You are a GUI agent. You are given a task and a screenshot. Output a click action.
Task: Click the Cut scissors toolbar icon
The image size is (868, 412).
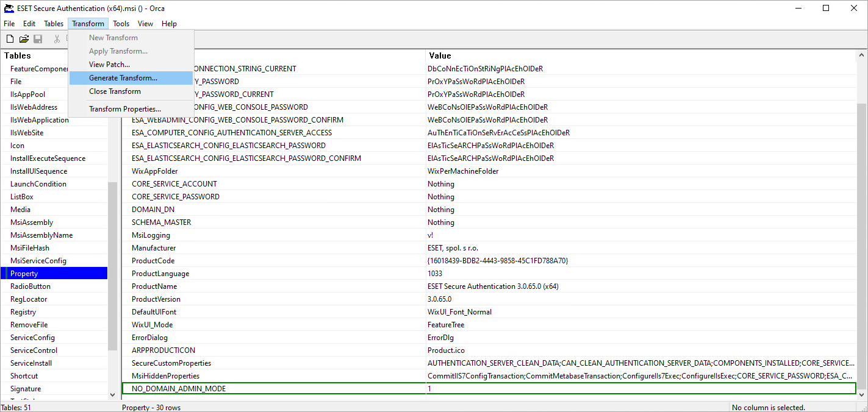(x=57, y=39)
